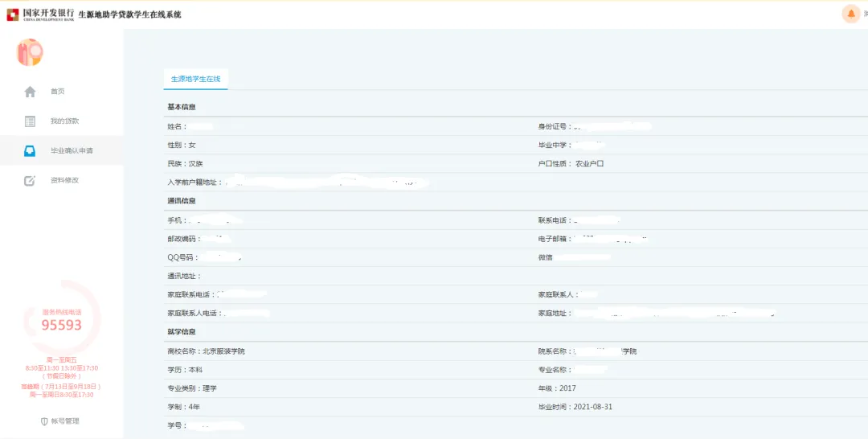Click the QQ号码 field label

[183, 257]
